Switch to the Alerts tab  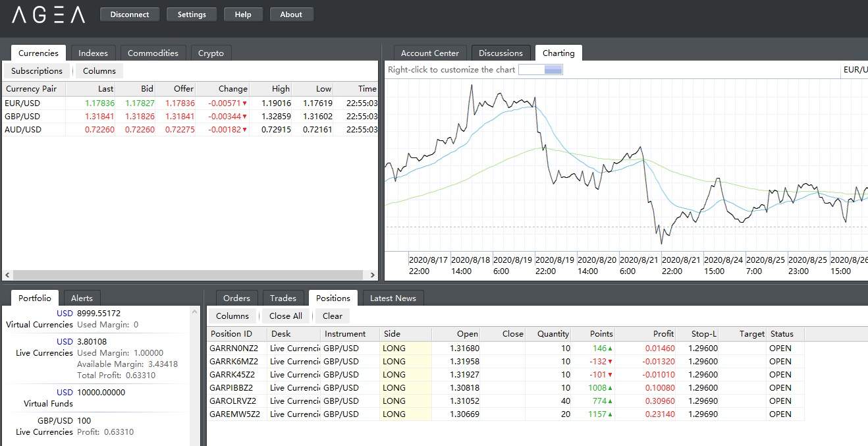[x=82, y=298]
